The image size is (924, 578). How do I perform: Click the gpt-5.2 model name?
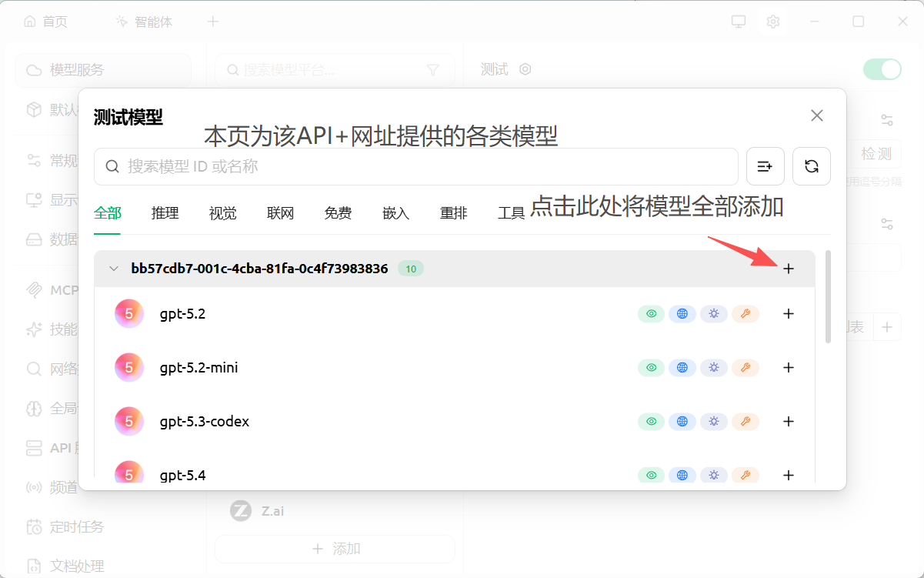(182, 314)
